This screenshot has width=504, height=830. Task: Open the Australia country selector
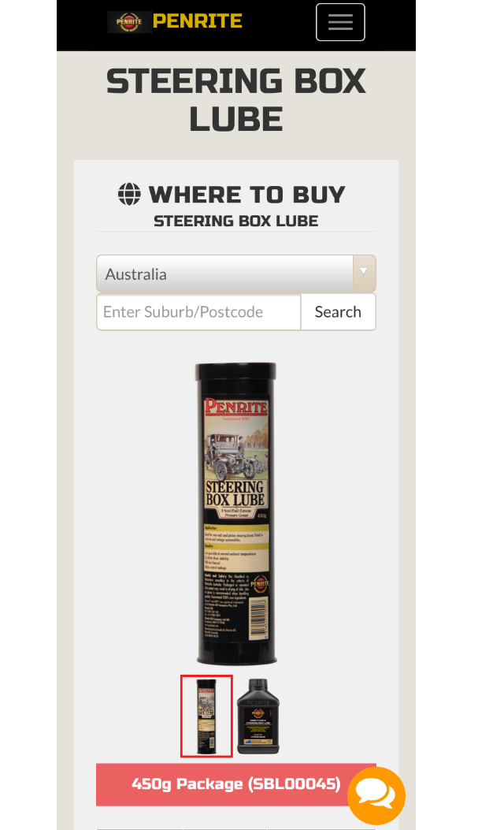point(236,274)
